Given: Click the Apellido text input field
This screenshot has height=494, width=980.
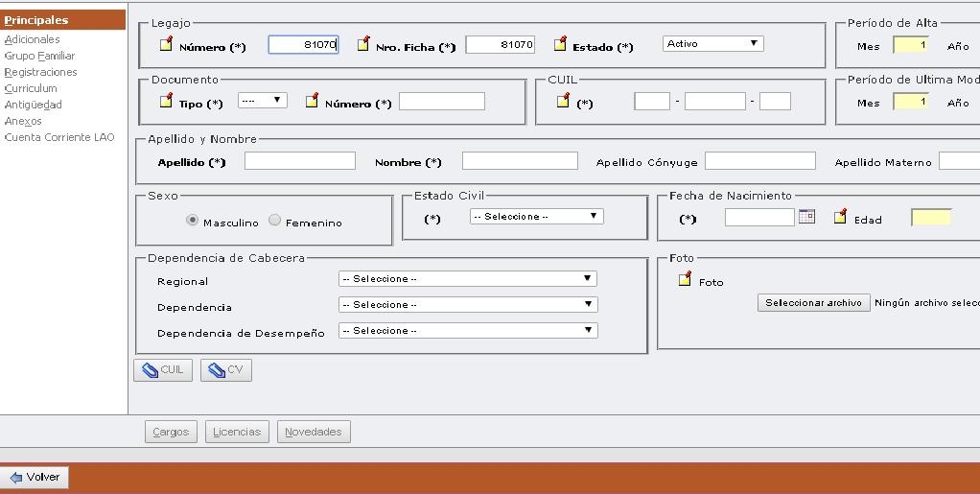Looking at the screenshot, I should (299, 161).
